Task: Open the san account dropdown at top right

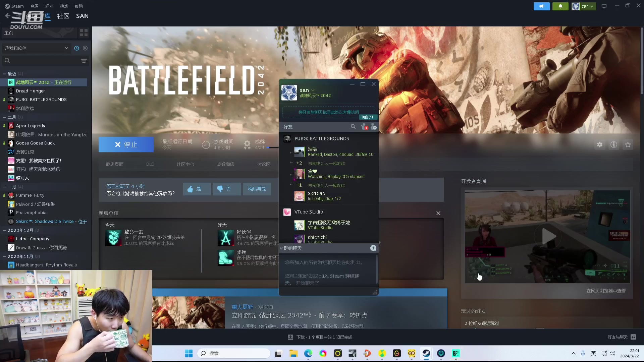Action: [584, 6]
